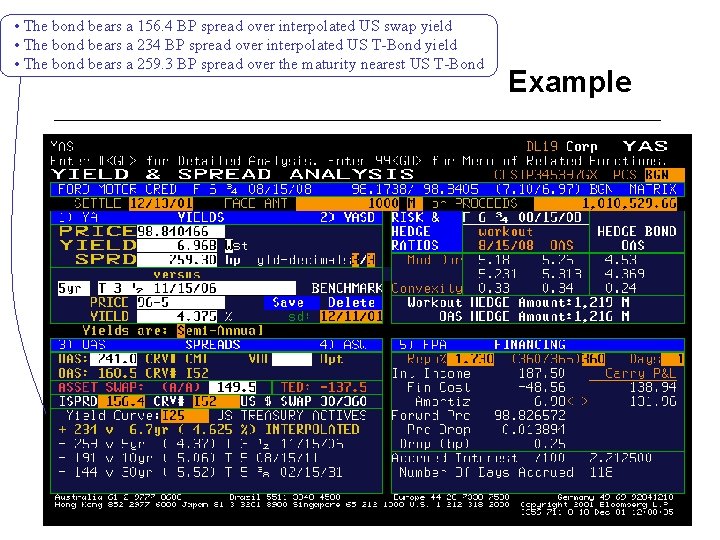Click the OAS HEDGE Amount line
This screenshot has width=720, height=540.
pos(534,316)
